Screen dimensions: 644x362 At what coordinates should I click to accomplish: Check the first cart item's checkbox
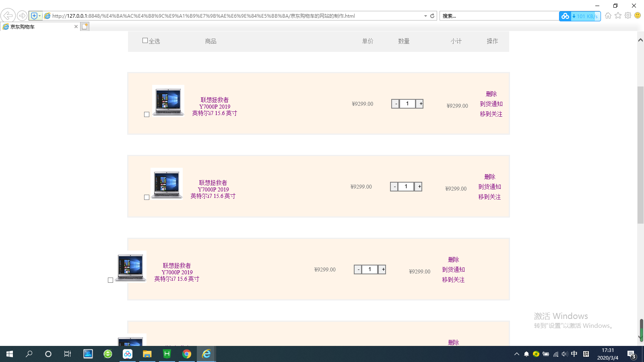tap(147, 115)
